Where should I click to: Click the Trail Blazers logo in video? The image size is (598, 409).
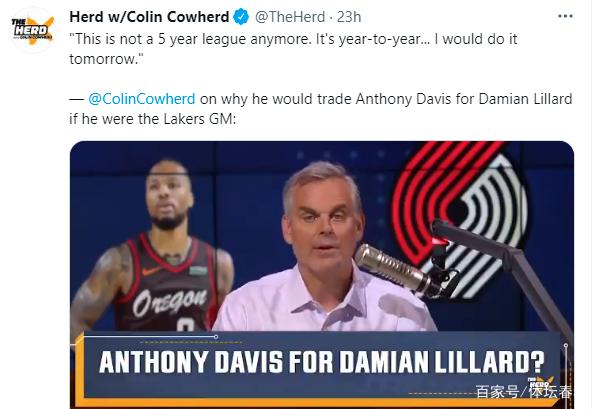coord(460,217)
